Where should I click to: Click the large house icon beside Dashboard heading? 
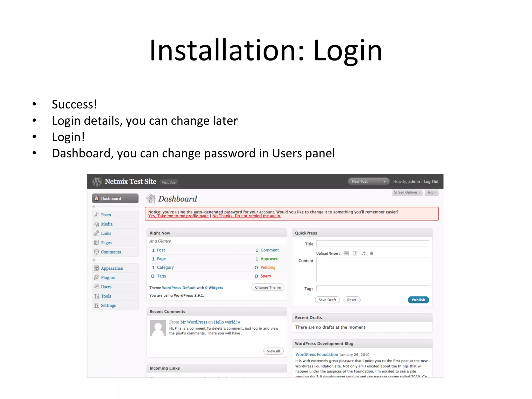(151, 198)
